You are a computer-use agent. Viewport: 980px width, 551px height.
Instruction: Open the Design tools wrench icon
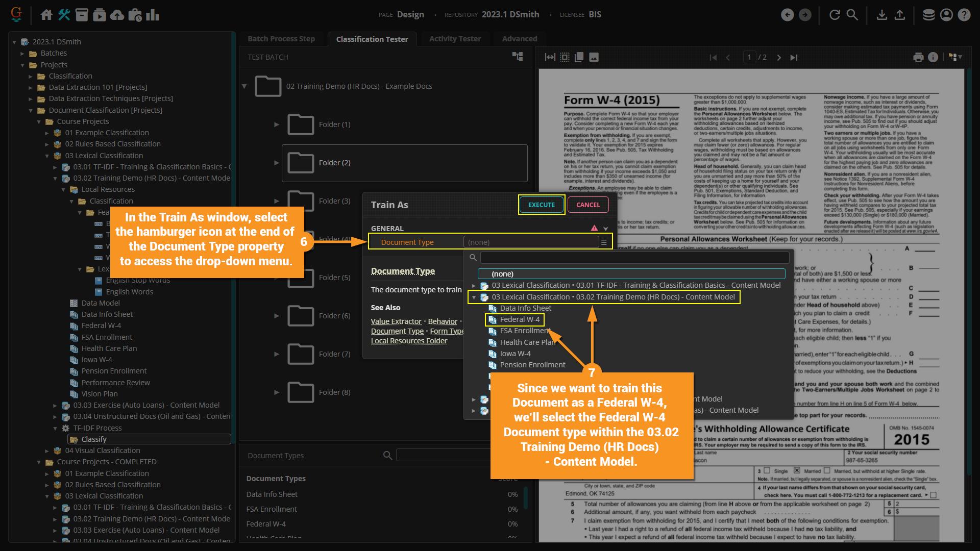pyautogui.click(x=64, y=15)
